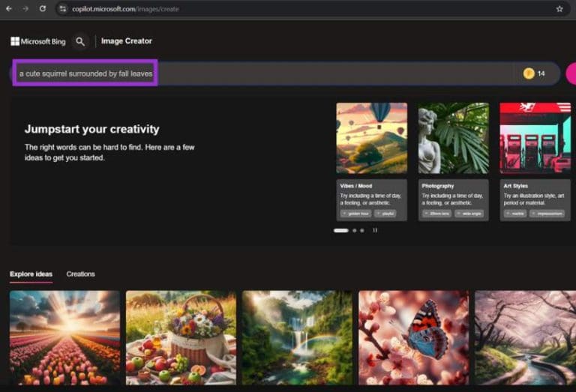Viewport: 576px width, 392px height.
Task: Go back to previous page
Action: [x=10, y=9]
